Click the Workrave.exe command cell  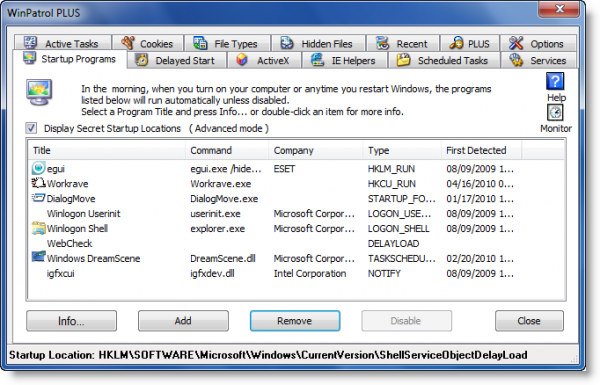(x=221, y=184)
